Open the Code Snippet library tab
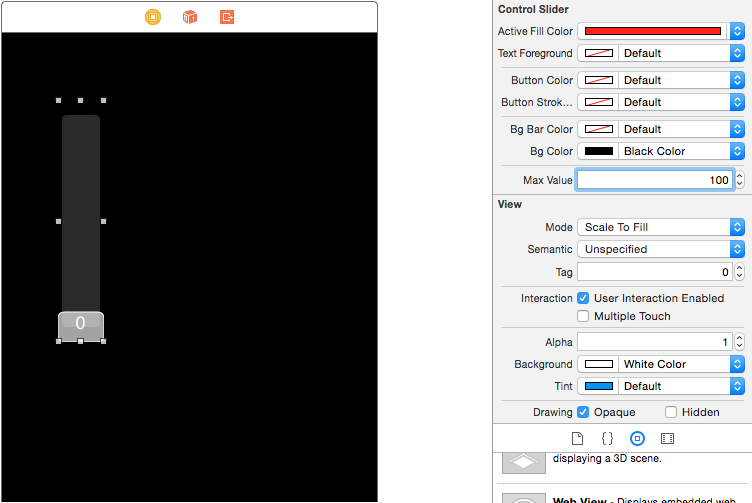The height and width of the screenshot is (503, 752). pos(607,438)
